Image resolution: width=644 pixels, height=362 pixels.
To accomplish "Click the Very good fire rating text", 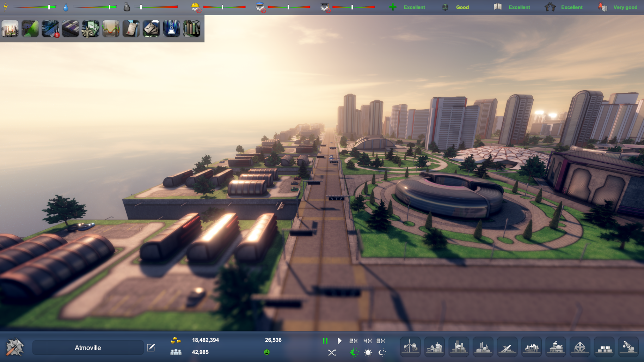I will (625, 7).
